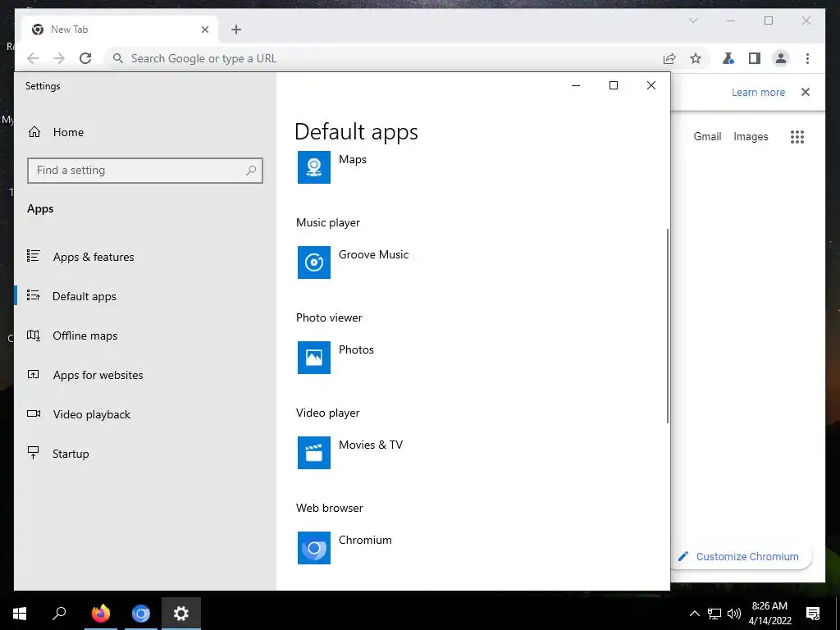Click Chromium browser name text

pos(365,540)
